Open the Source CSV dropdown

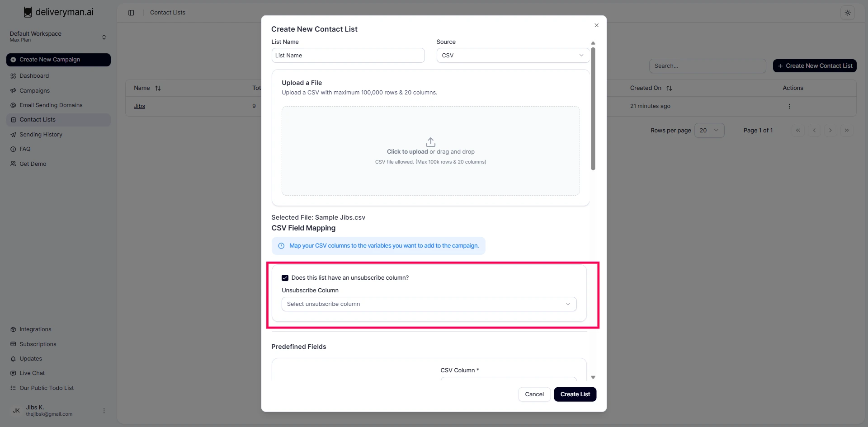(x=512, y=56)
